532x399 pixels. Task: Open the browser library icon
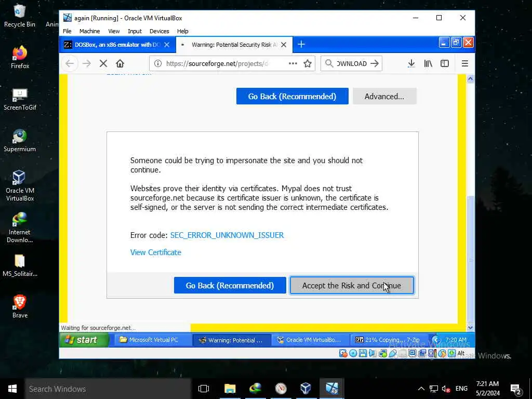(x=428, y=63)
